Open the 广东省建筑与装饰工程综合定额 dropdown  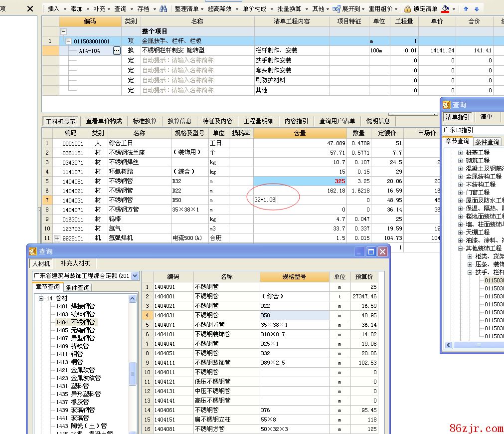click(x=135, y=276)
